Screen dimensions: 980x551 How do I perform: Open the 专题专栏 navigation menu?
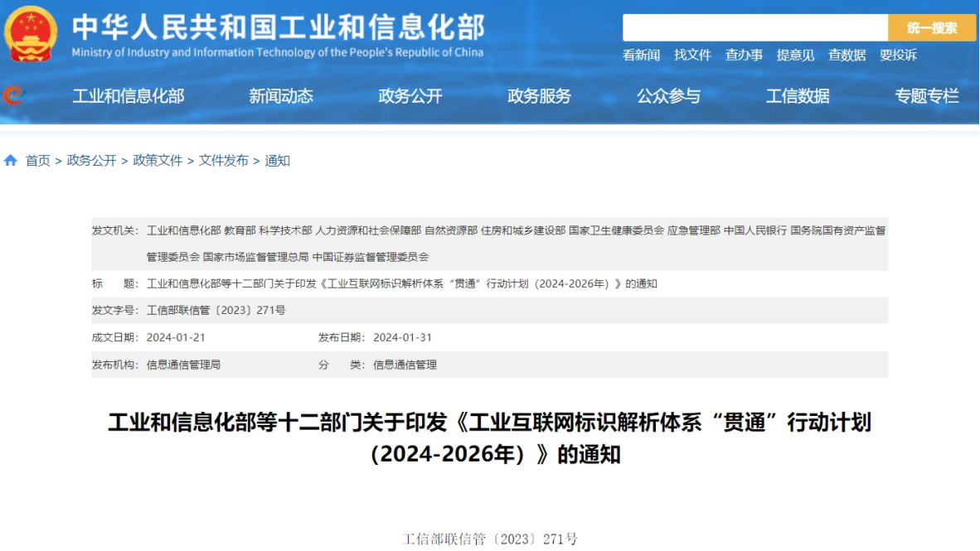coord(927,95)
